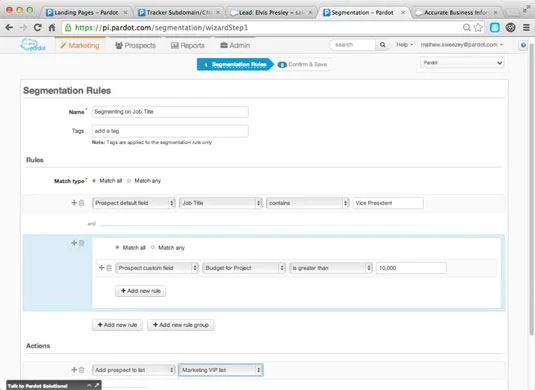This screenshot has height=390, width=535.
Task: Click Add new rule group button
Action: pos(181,325)
